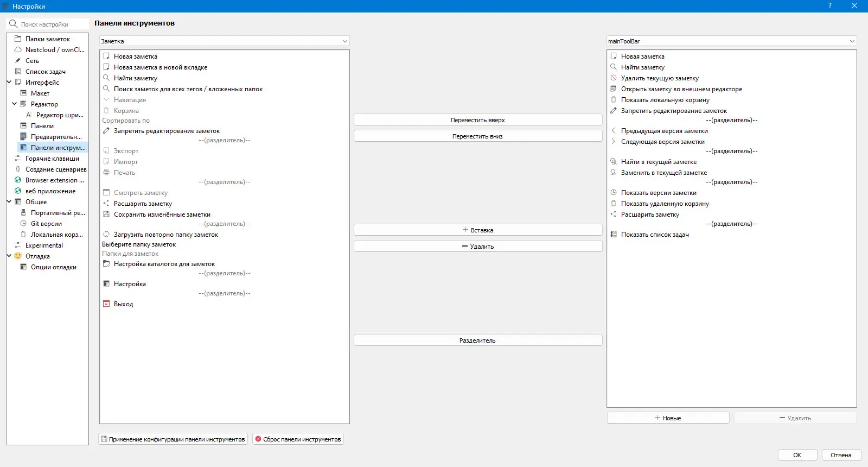Click the Загрузить повторно reload icon
Viewport: 868px width, 467px height.
tap(106, 235)
